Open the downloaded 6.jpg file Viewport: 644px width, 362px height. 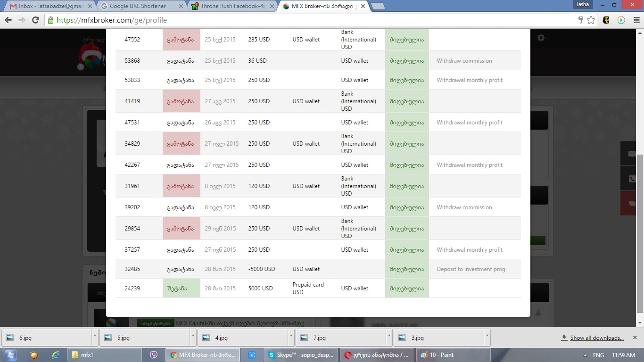coord(47,337)
